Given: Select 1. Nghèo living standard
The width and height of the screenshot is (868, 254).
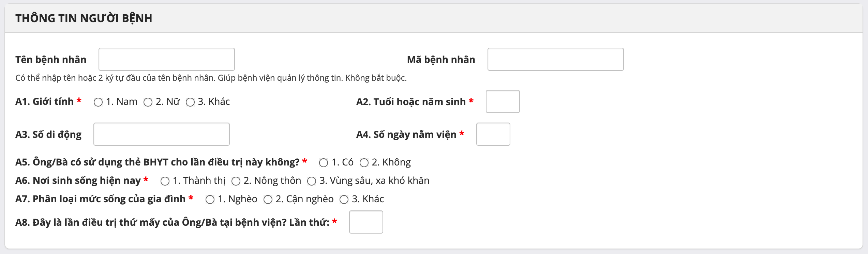Looking at the screenshot, I should click(x=210, y=200).
